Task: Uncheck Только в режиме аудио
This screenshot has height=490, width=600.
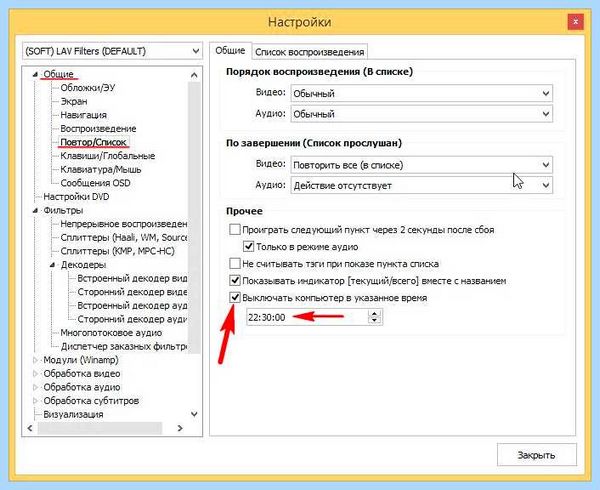Action: pos(248,246)
